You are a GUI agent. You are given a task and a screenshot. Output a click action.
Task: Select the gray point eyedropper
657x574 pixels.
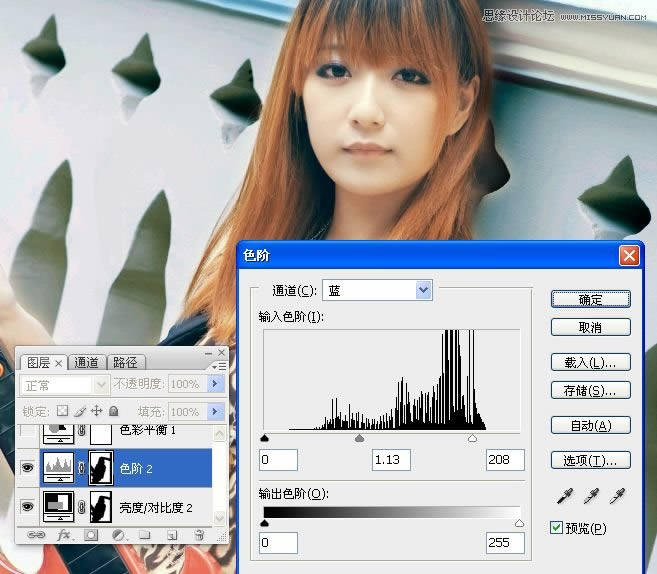point(590,496)
